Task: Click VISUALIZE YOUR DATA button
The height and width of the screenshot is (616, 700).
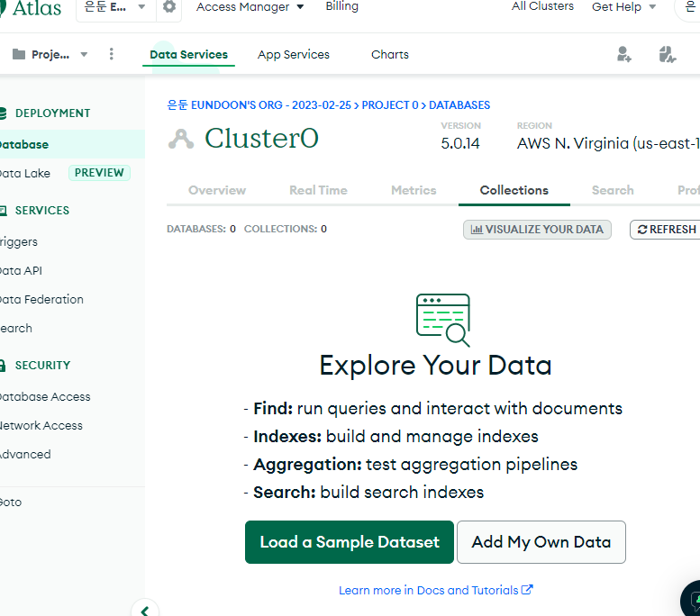Action: click(537, 230)
